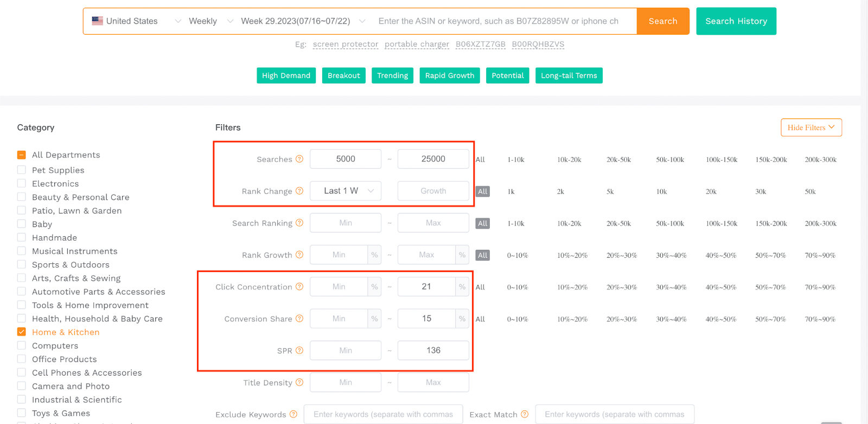Viewport: 868px width, 424px height.
Task: Check the Pet Supplies category
Action: point(22,170)
